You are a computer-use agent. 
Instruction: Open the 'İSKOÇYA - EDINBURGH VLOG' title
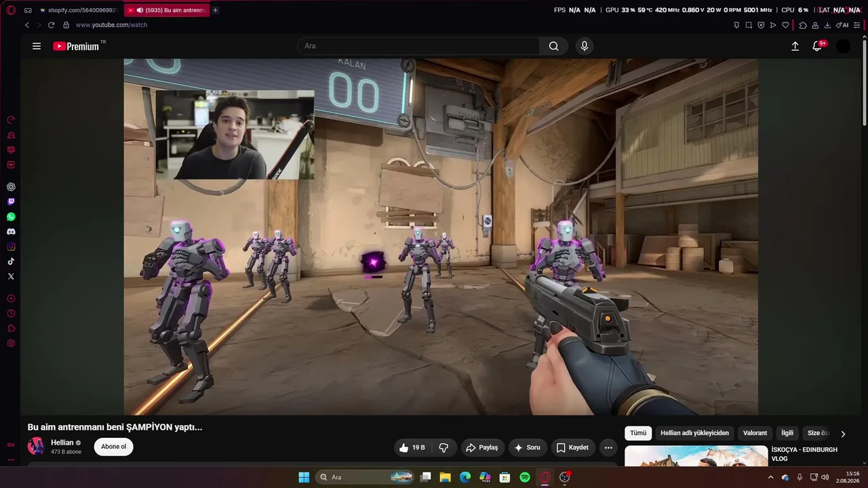coord(804,454)
